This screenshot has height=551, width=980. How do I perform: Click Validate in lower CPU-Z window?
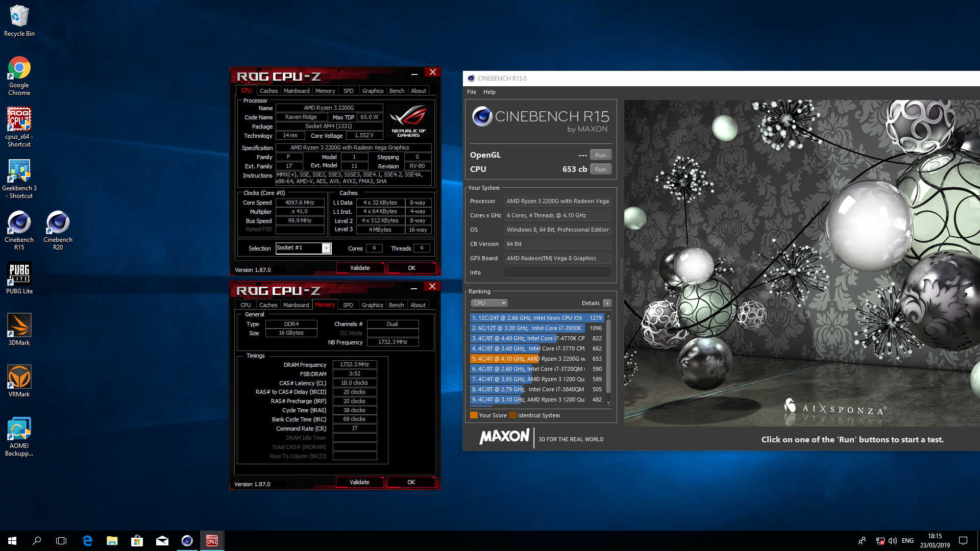[359, 482]
